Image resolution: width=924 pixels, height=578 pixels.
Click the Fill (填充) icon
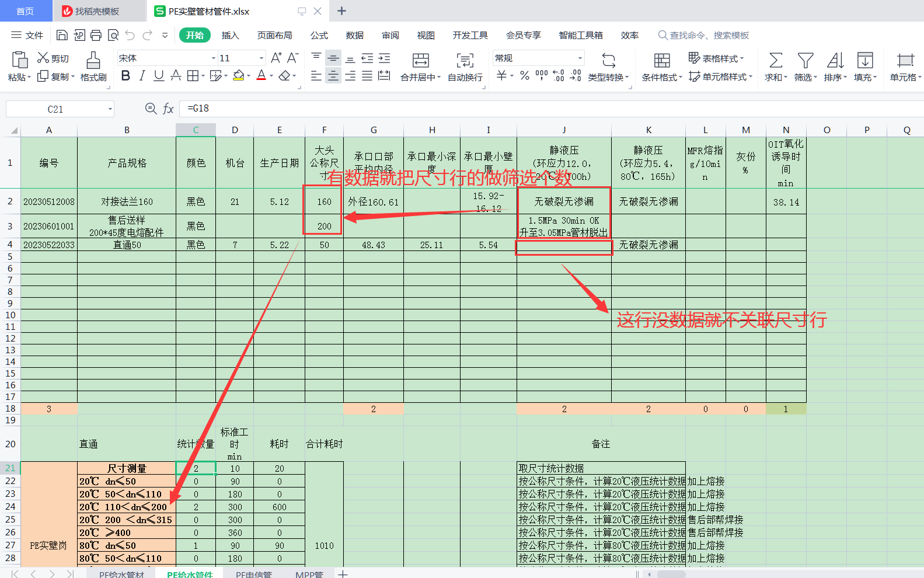tap(865, 60)
